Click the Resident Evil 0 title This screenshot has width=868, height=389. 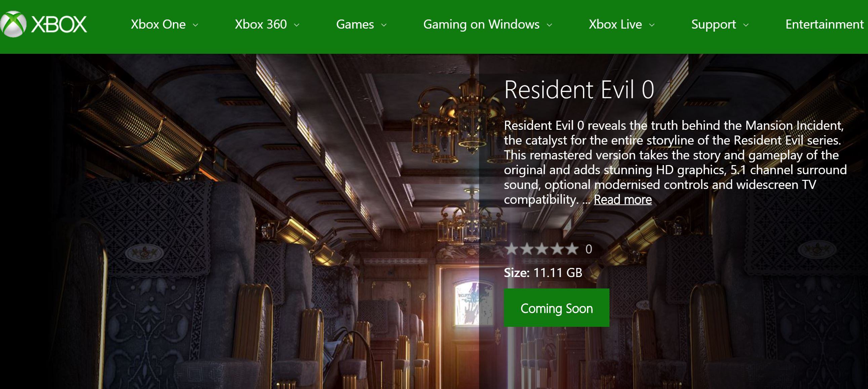579,90
